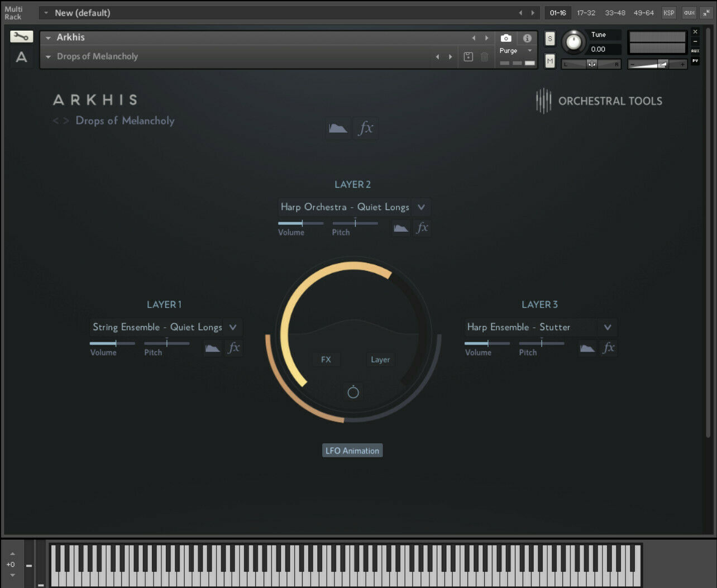This screenshot has width=717, height=588.
Task: Toggle the aux button in top bar
Action: 689,13
